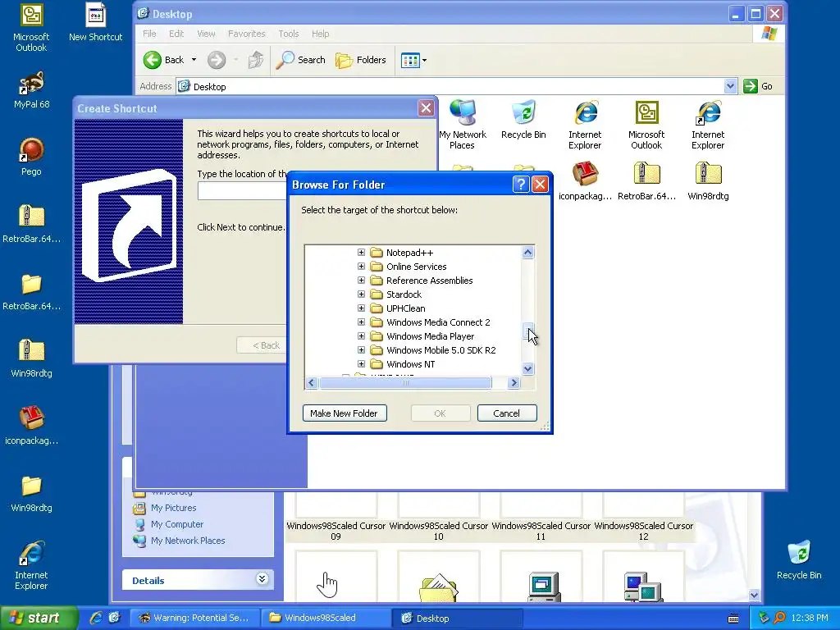Click the magnifier icon in system tray
The width and height of the screenshot is (840, 630).
click(779, 618)
